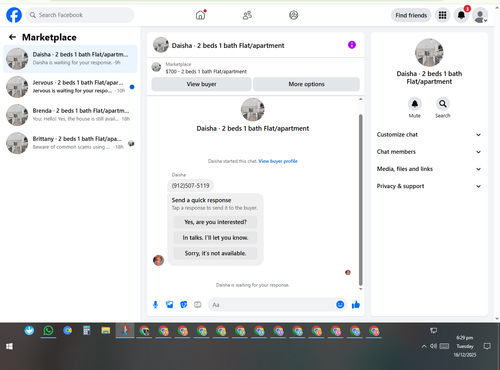The width and height of the screenshot is (500, 370).
Task: Open Windows Start menu
Action: [9, 347]
